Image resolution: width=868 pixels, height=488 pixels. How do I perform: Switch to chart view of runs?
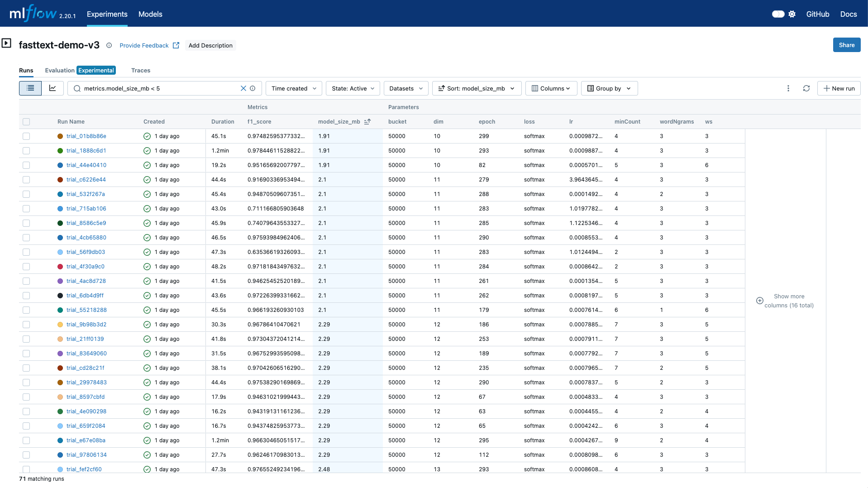52,88
